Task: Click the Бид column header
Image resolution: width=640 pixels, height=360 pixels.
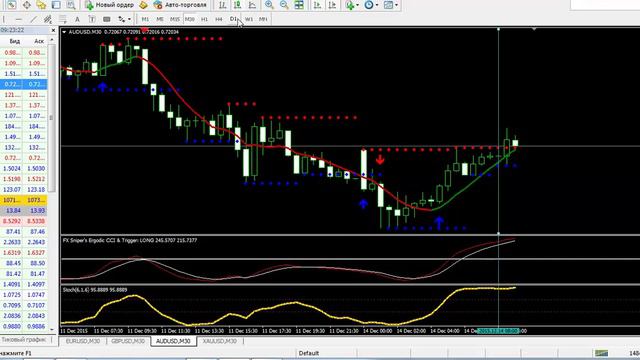Action: 15,41
